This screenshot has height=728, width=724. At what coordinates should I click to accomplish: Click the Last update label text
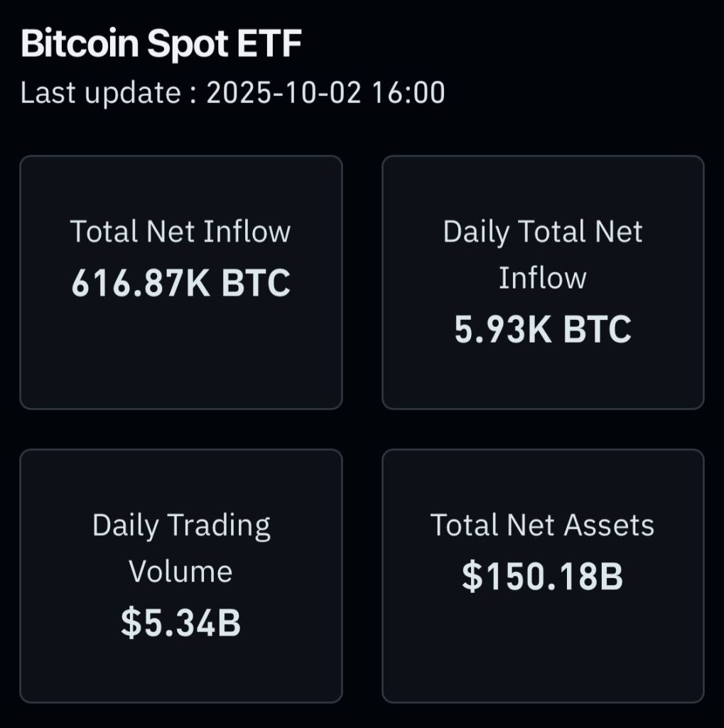[106, 93]
